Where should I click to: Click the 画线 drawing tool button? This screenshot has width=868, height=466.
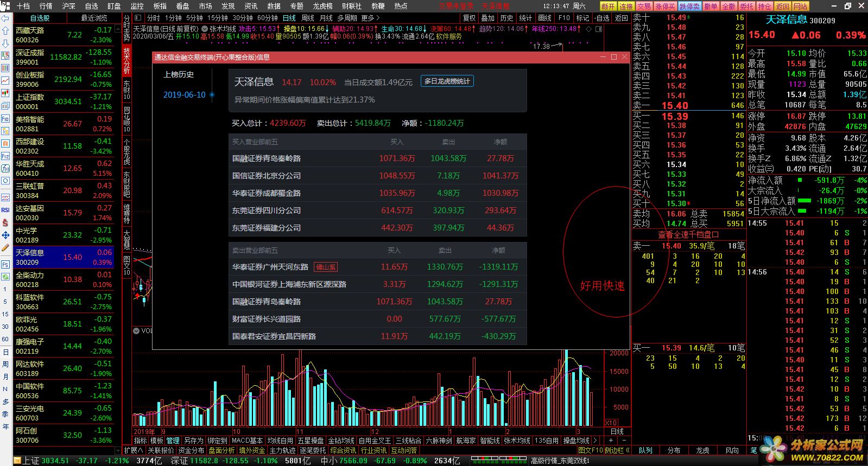click(x=544, y=18)
